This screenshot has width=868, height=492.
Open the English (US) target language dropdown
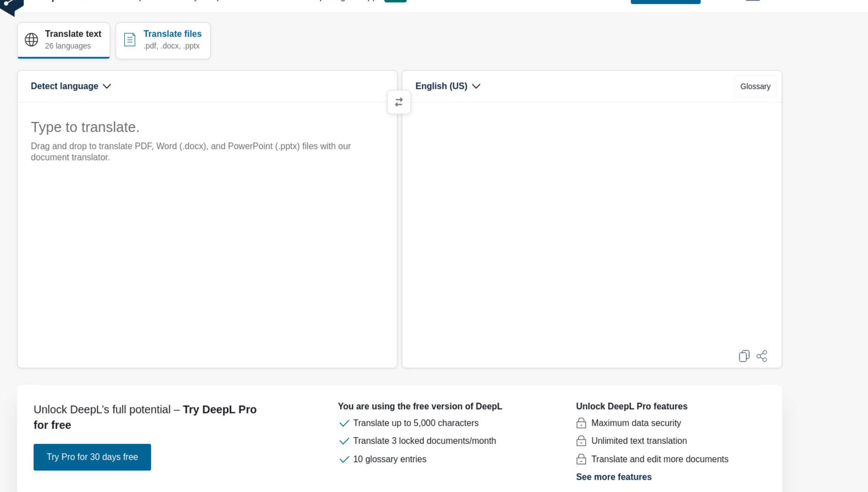(x=448, y=86)
